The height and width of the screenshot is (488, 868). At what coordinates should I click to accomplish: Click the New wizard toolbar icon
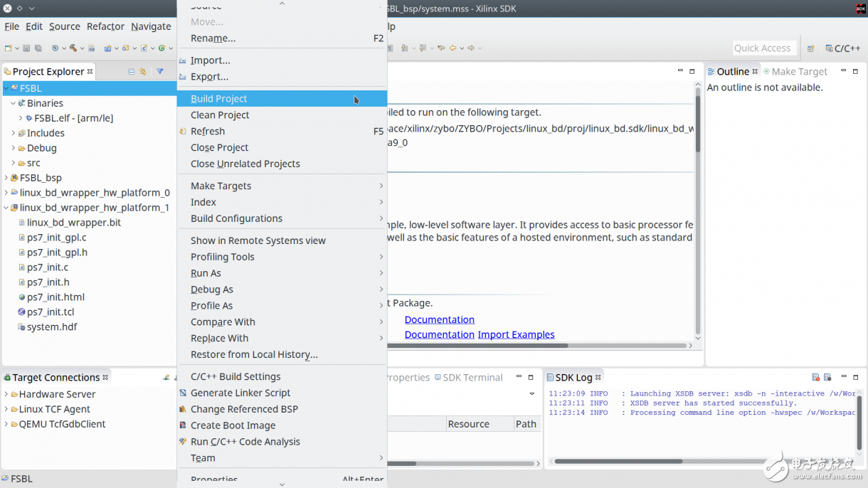click(x=9, y=48)
